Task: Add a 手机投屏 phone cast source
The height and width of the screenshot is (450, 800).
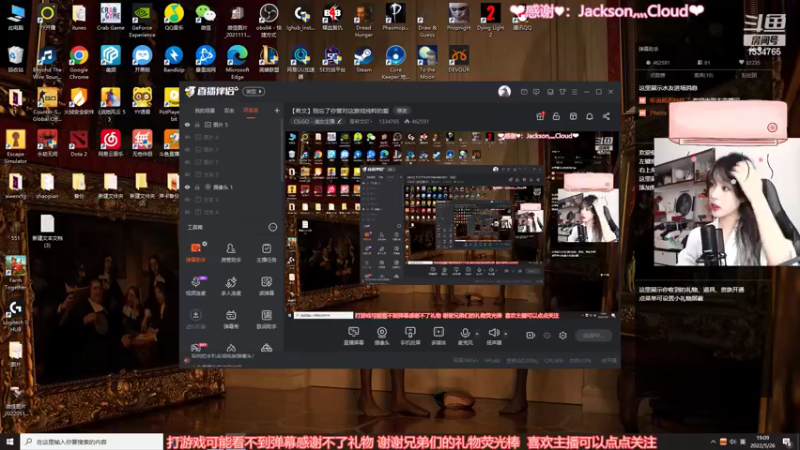Action: (x=410, y=336)
